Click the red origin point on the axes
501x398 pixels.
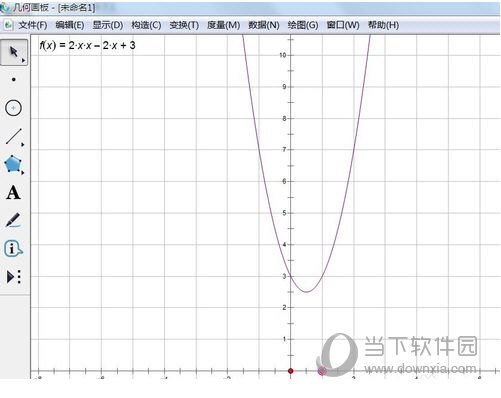point(291,371)
